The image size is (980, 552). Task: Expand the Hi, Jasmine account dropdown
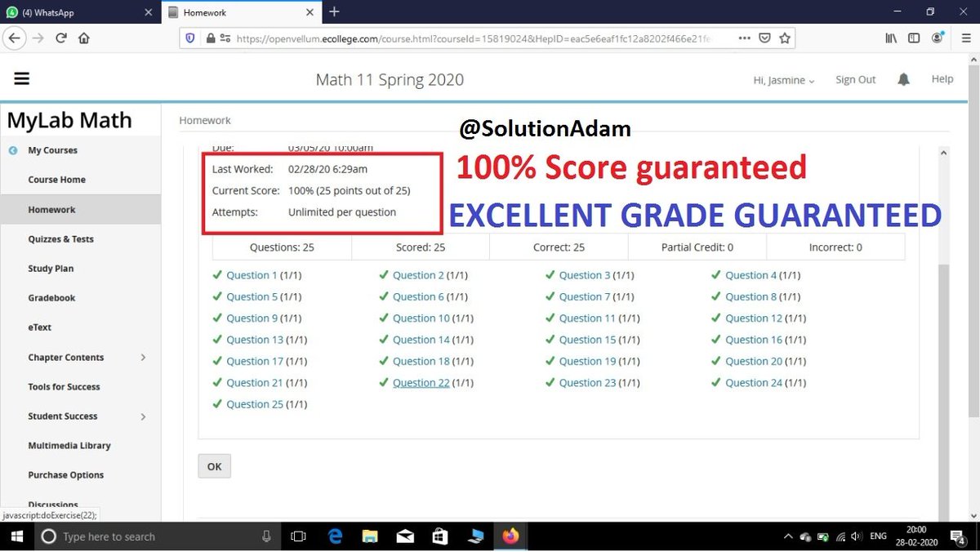coord(784,80)
